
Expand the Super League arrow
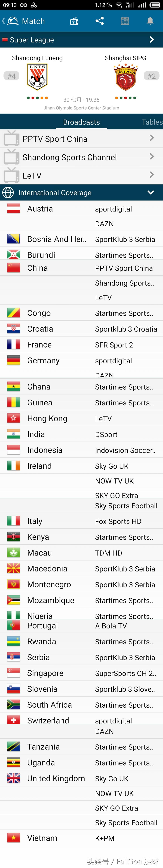[152, 40]
